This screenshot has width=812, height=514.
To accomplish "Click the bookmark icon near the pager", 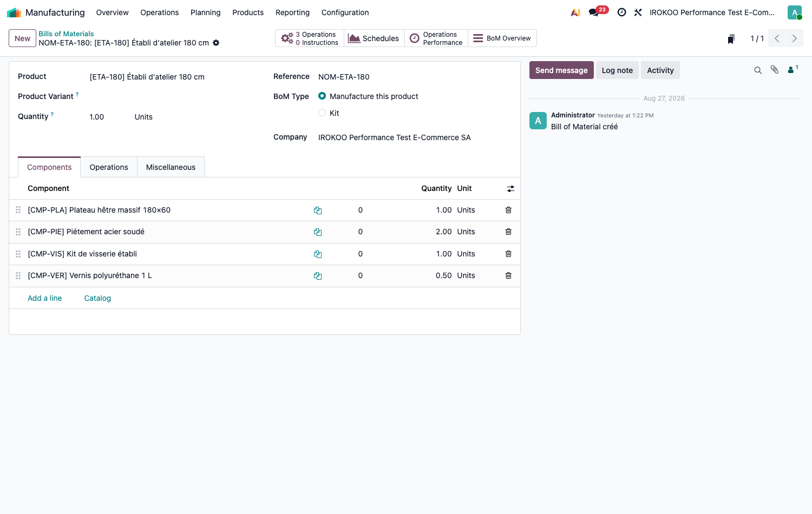I will click(731, 38).
